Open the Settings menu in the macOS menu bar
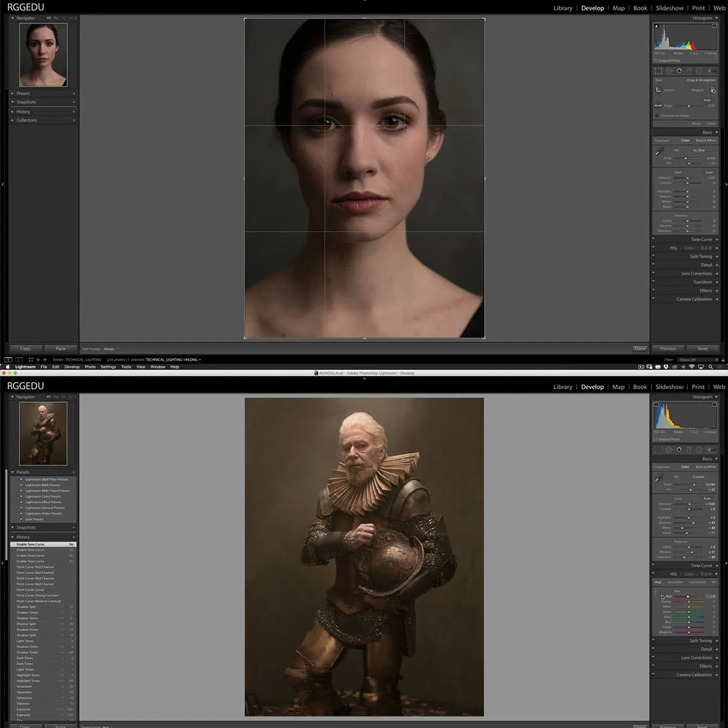 (108, 366)
